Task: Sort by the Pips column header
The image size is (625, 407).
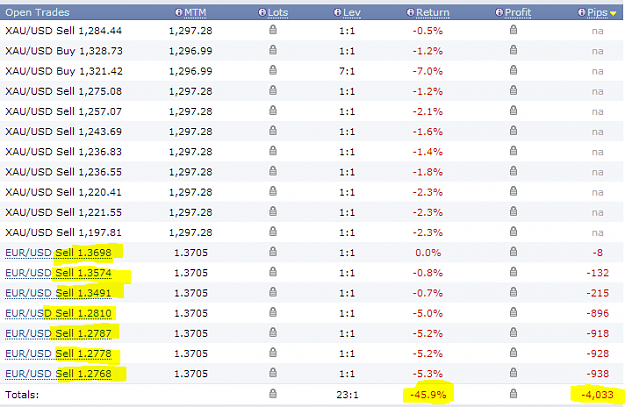Action: click(x=597, y=13)
